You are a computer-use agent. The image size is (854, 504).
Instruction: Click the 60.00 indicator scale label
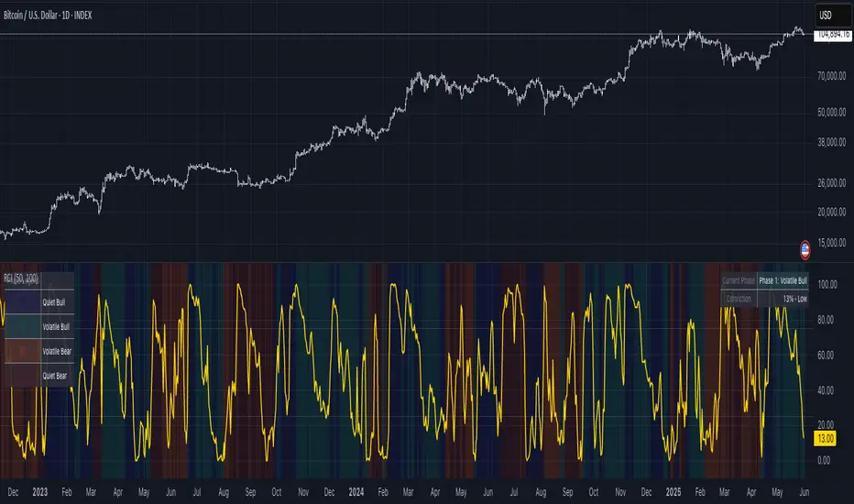[x=826, y=355]
